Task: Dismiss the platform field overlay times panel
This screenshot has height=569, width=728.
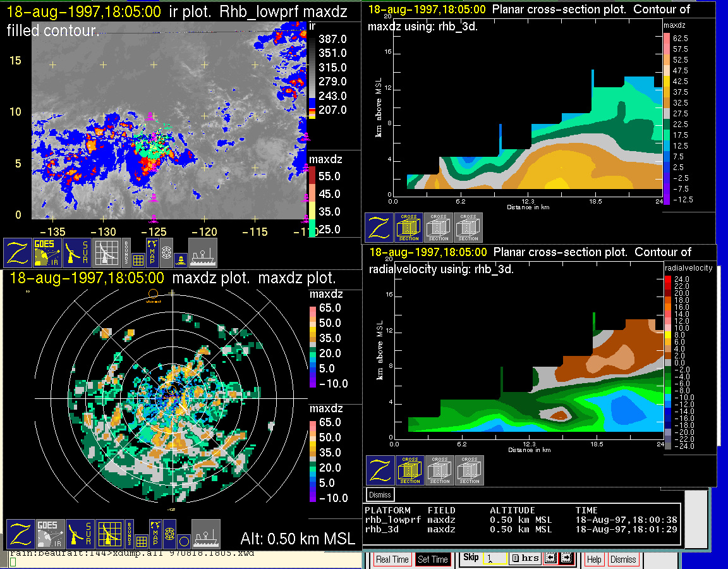Action: [380, 494]
